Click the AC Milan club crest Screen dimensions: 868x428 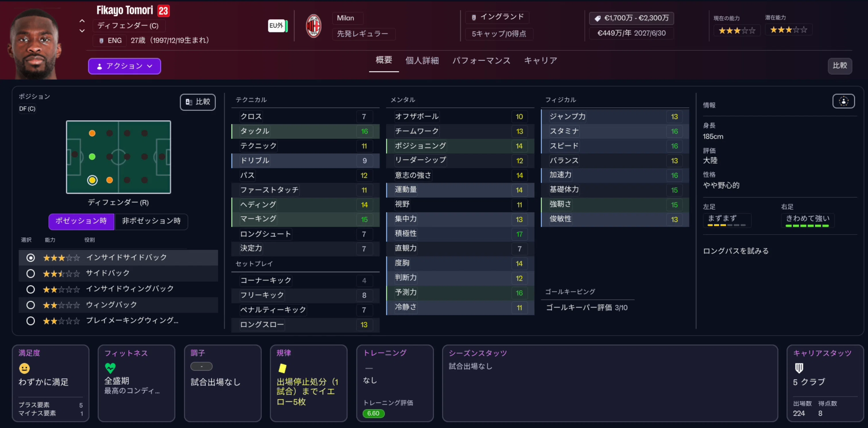tap(313, 26)
